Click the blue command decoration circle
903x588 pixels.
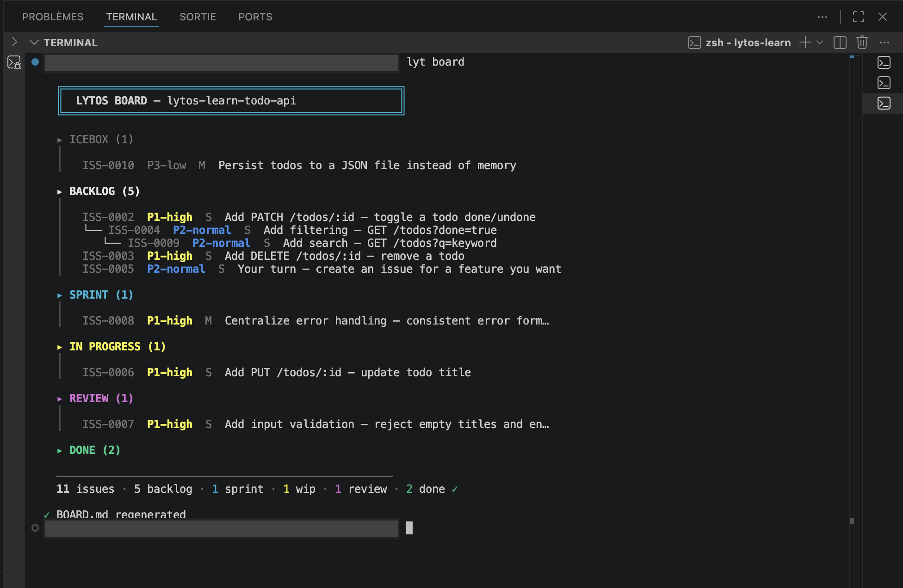point(35,61)
